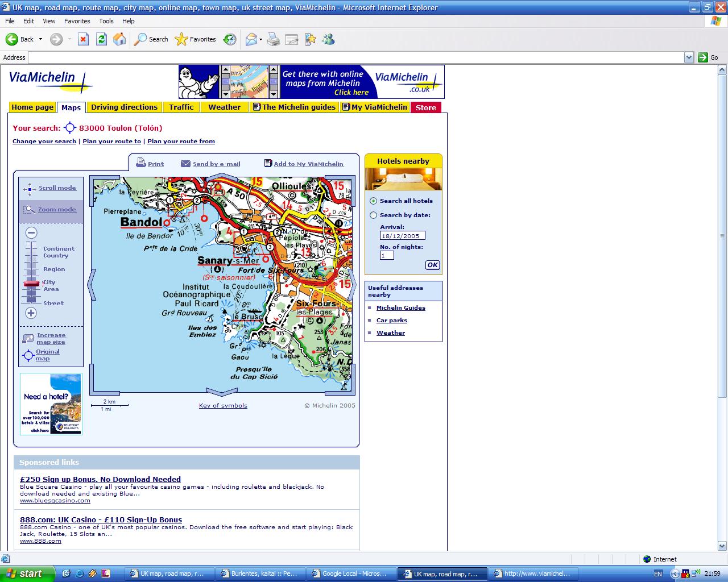This screenshot has height=582, width=728.
Task: Launch Internet Explorer from the quick launch bar
Action: coord(80,573)
